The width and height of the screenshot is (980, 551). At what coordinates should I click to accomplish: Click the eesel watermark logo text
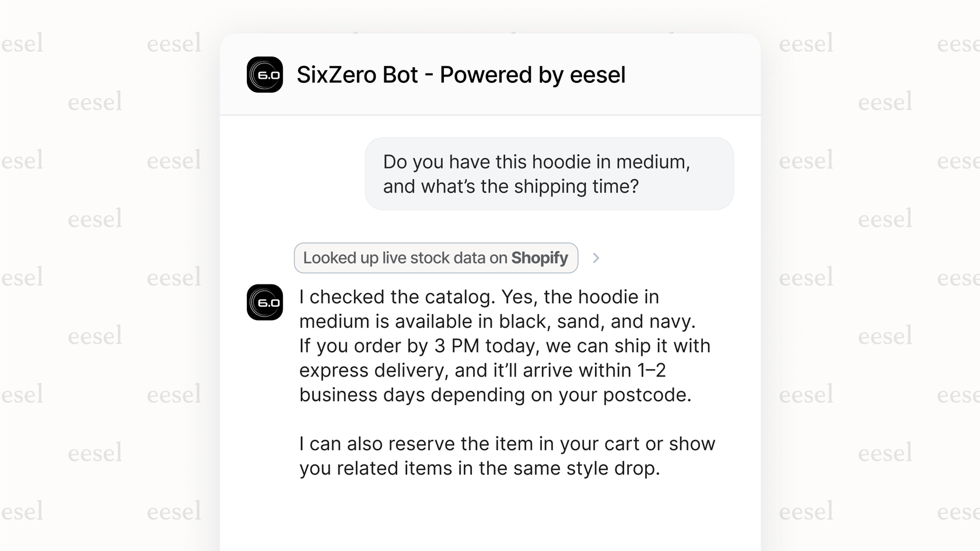[x=96, y=102]
